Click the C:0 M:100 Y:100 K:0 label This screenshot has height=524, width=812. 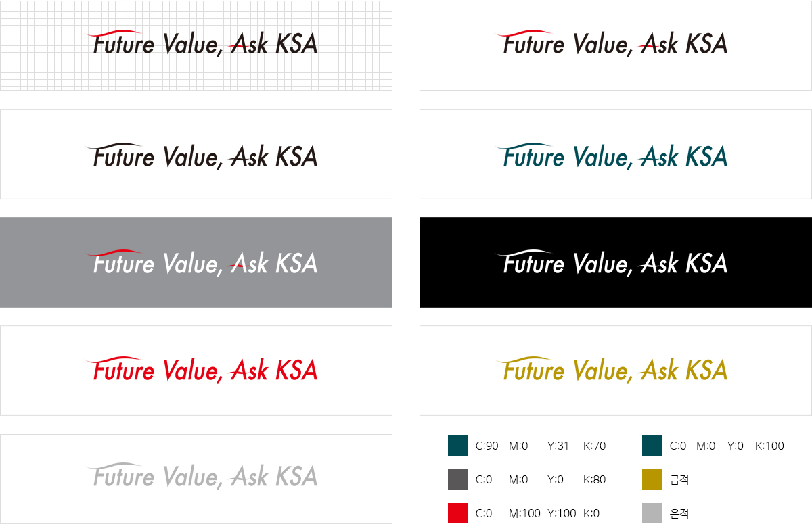[537, 513]
